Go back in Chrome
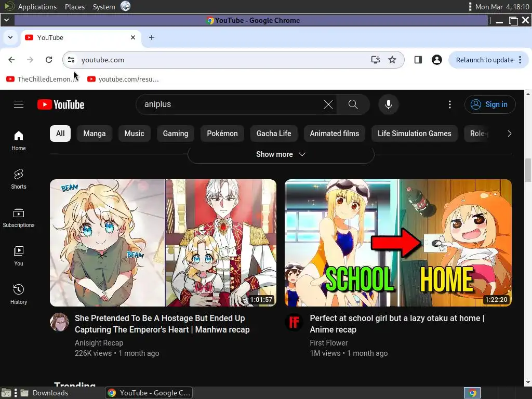 (x=11, y=60)
